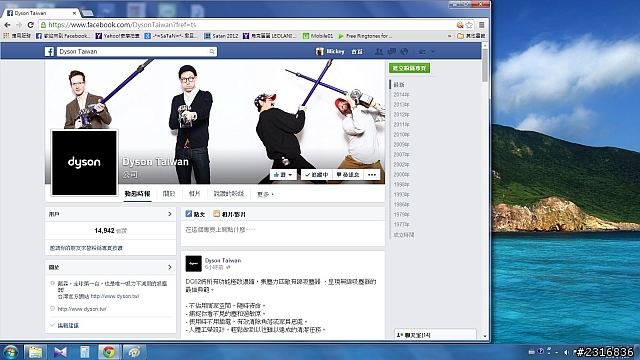This screenshot has width=640, height=360.
Task: Open friend requests icon
Action: pyautogui.click(x=379, y=51)
